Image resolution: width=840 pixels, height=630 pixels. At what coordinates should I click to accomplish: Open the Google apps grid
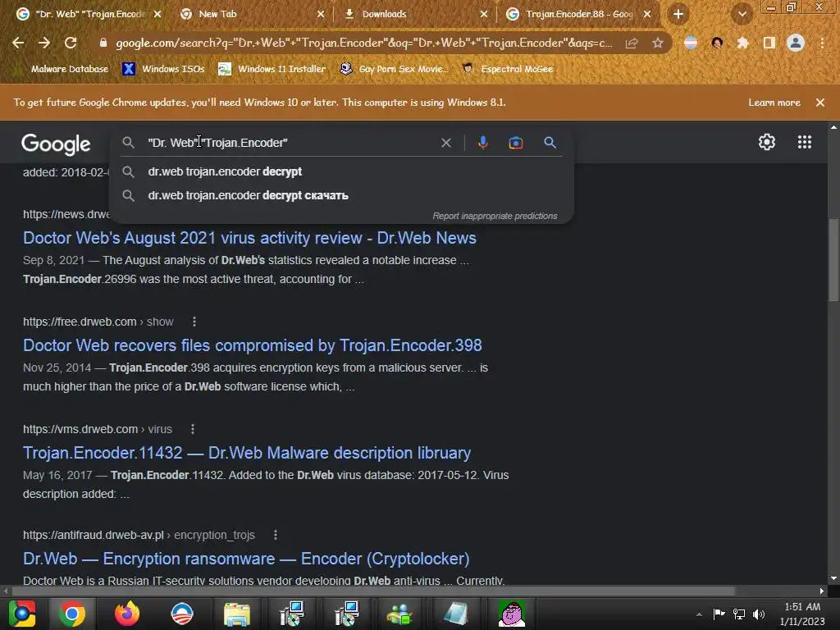(x=804, y=142)
